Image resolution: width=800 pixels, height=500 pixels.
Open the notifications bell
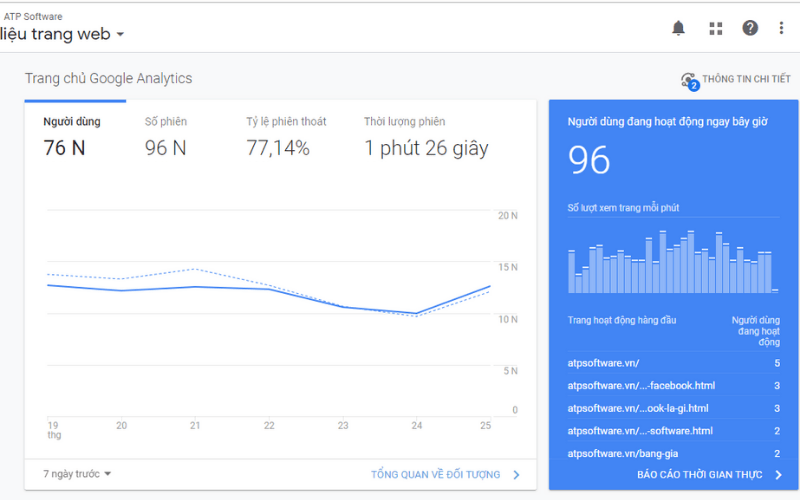[x=678, y=28]
